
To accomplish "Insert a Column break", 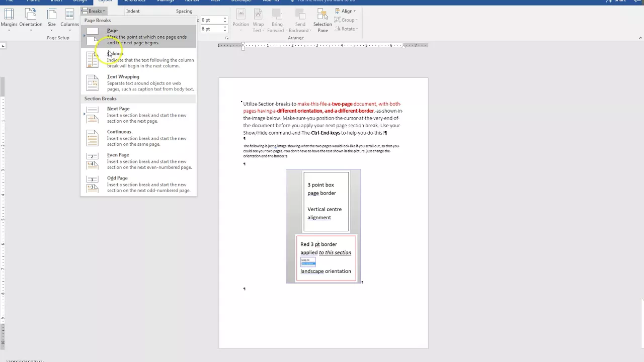I will click(138, 60).
